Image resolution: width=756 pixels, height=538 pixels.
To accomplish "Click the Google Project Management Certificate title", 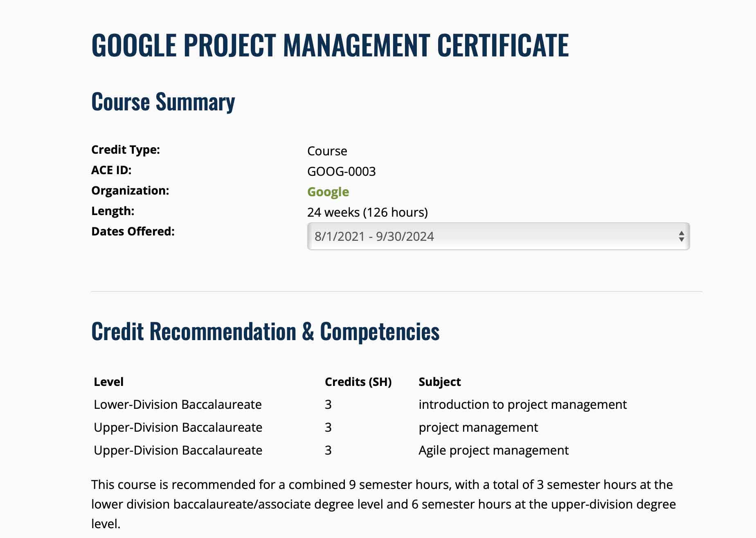I will pyautogui.click(x=330, y=45).
